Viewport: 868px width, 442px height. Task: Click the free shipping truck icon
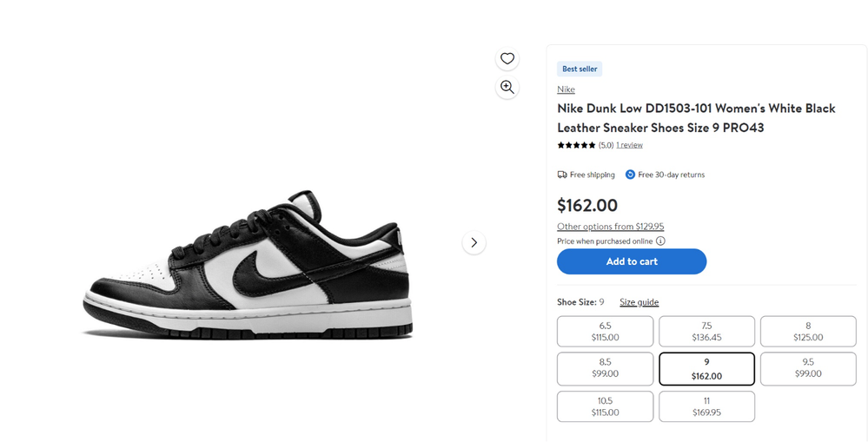point(562,175)
